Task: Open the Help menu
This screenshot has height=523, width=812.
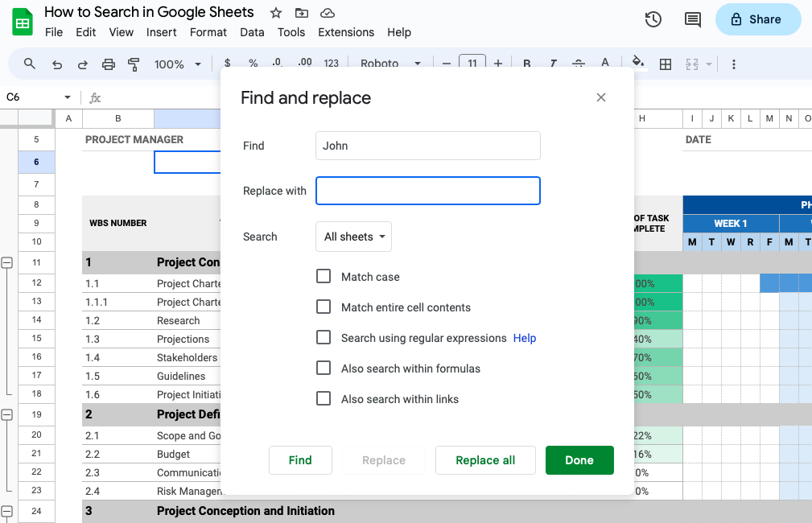Action: [x=398, y=32]
